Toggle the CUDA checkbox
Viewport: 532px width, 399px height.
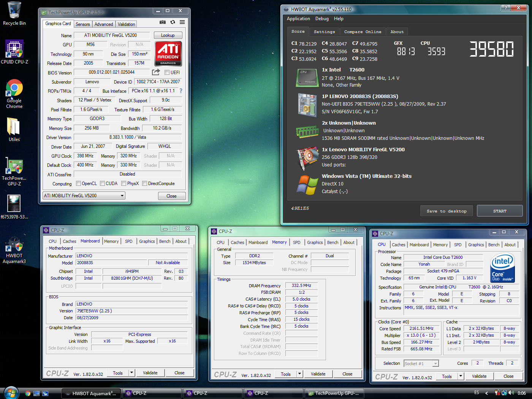(102, 184)
